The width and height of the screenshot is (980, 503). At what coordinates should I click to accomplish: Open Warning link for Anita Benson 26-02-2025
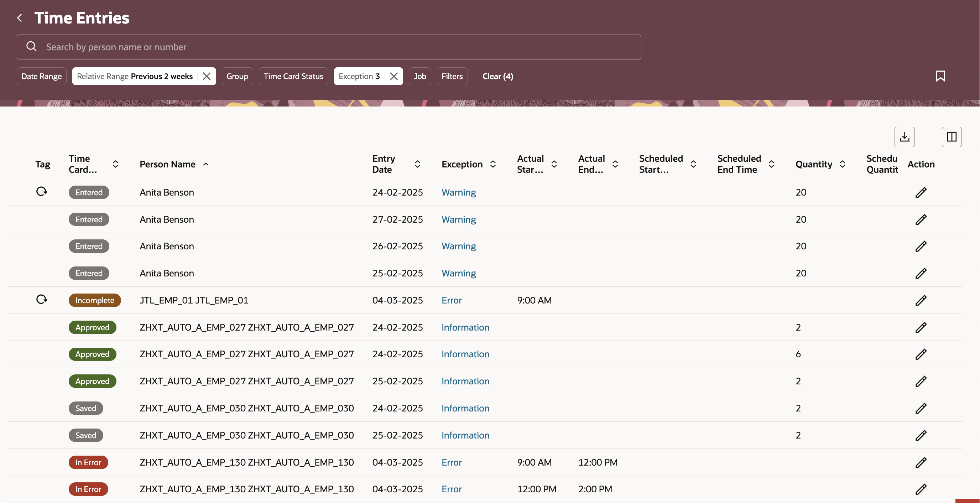(x=458, y=246)
